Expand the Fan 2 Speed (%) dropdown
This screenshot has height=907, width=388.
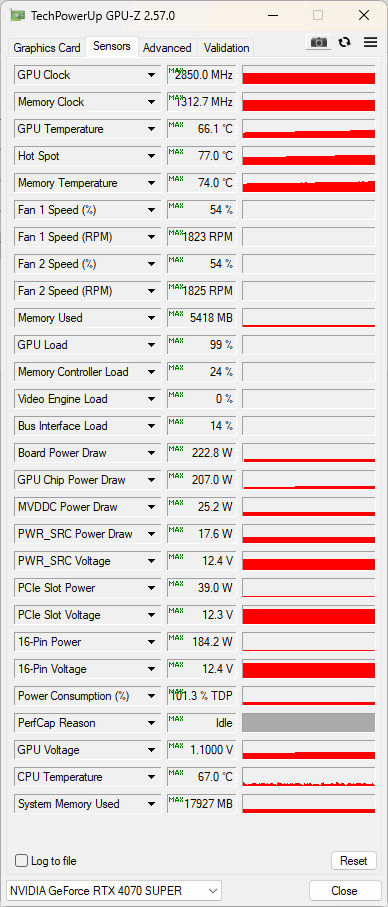(x=151, y=264)
